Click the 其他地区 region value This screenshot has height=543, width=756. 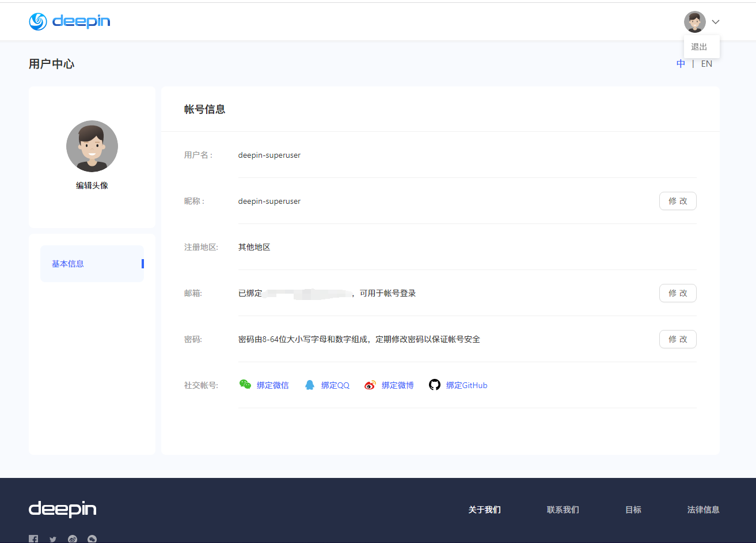[254, 247]
